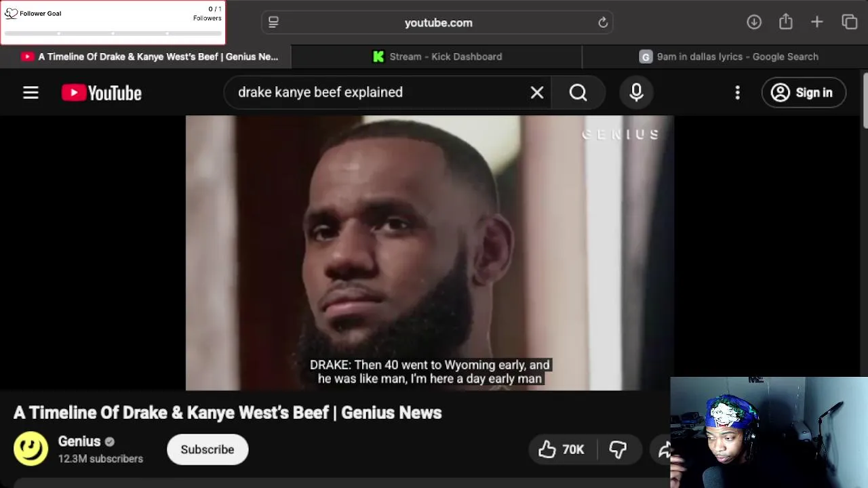Click the '12.3M subscribers' text
Viewport: 868px width, 488px height.
pyautogui.click(x=100, y=459)
